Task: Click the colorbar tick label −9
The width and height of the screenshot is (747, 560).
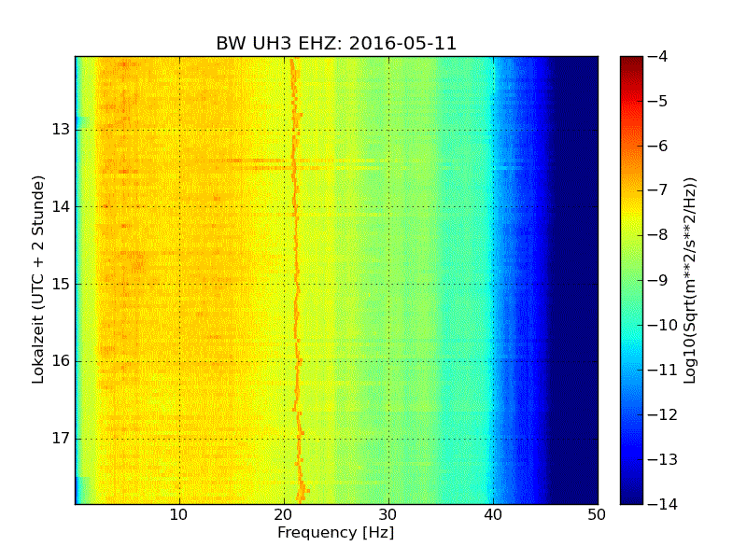Action: click(x=657, y=280)
